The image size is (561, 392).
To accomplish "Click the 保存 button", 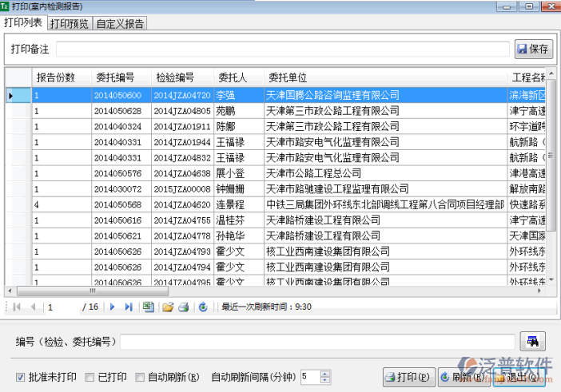I will (533, 49).
